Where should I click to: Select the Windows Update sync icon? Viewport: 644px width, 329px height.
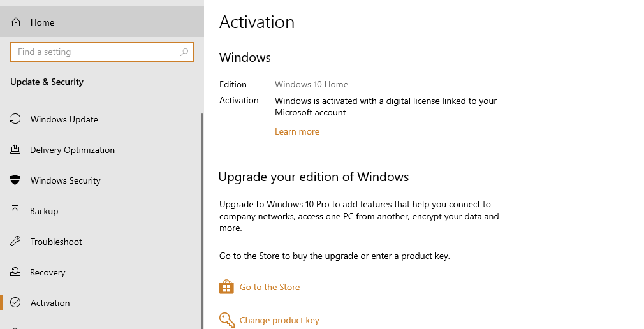pos(15,119)
